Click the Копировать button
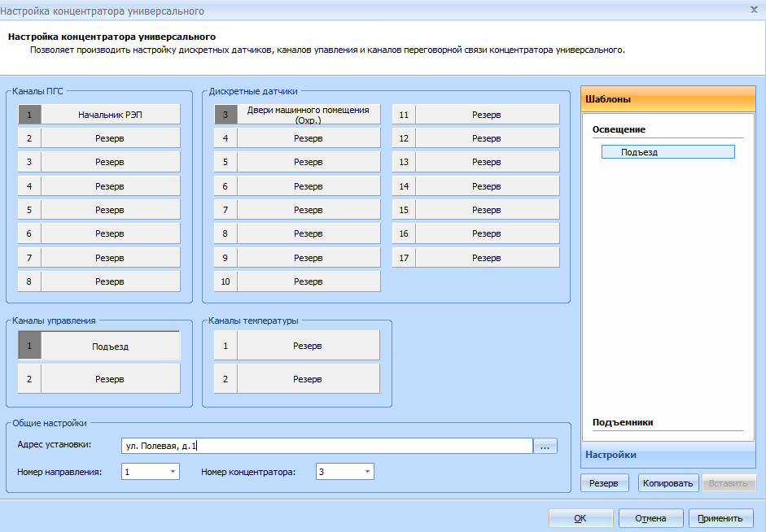 click(668, 483)
